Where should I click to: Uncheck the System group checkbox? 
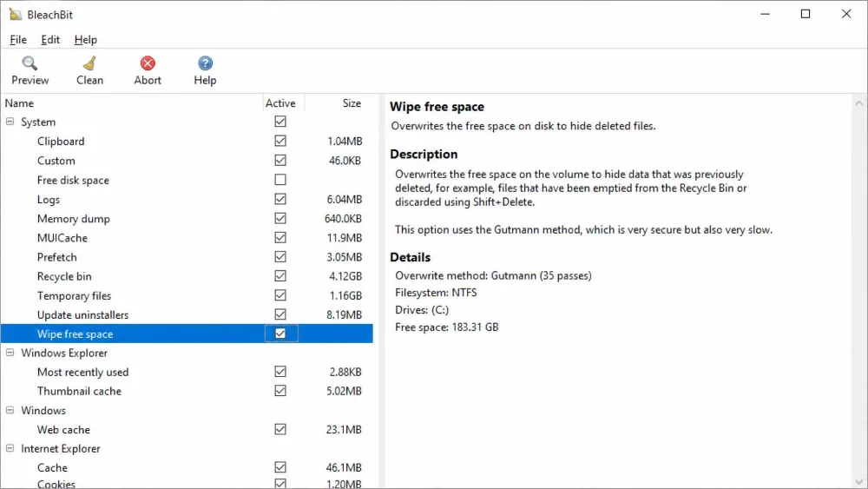click(x=280, y=122)
